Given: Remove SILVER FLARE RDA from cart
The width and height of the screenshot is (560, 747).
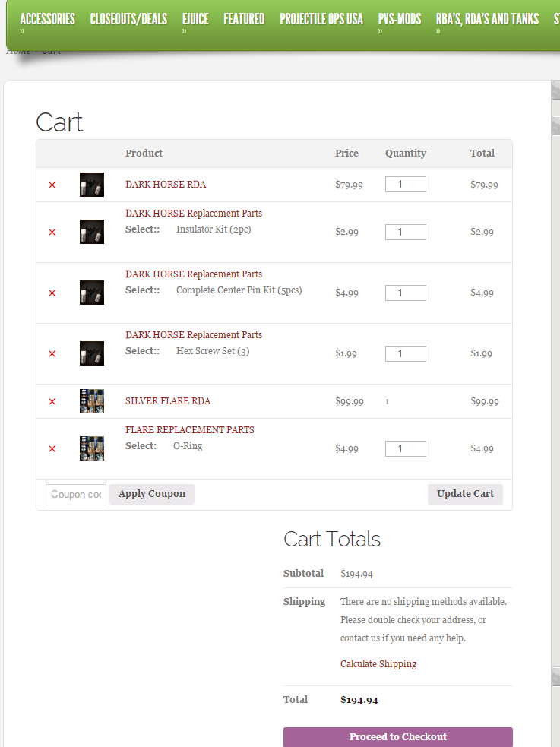Looking at the screenshot, I should pyautogui.click(x=52, y=401).
